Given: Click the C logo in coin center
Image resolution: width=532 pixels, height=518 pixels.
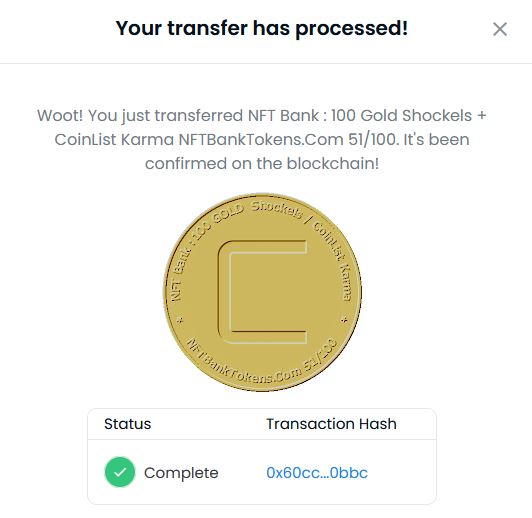Looking at the screenshot, I should tap(262, 292).
